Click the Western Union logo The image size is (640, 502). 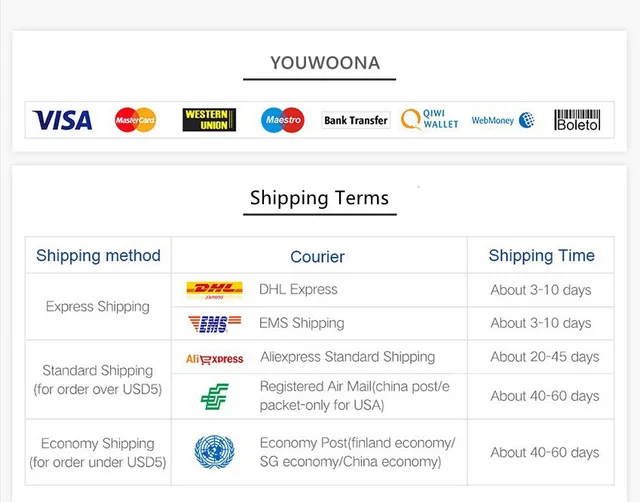209,120
